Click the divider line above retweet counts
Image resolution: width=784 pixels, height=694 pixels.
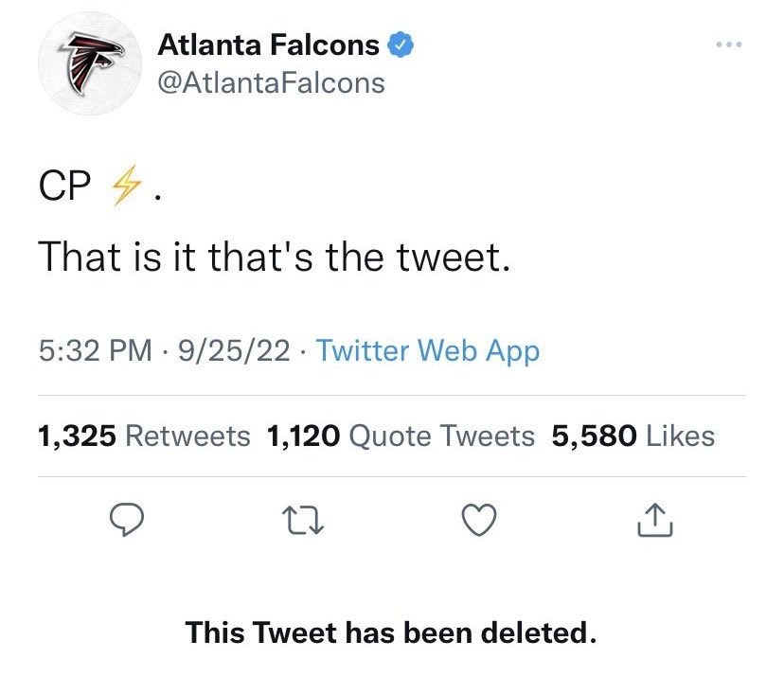391,395
